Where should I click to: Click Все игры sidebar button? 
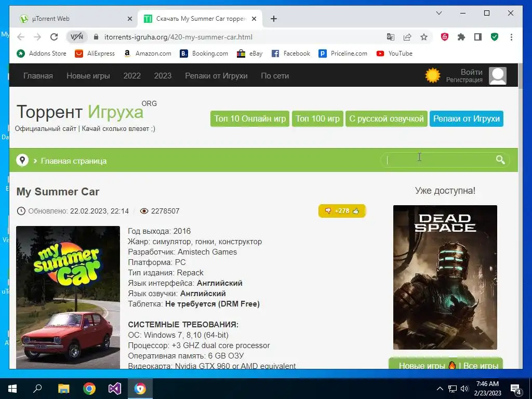coord(480,365)
